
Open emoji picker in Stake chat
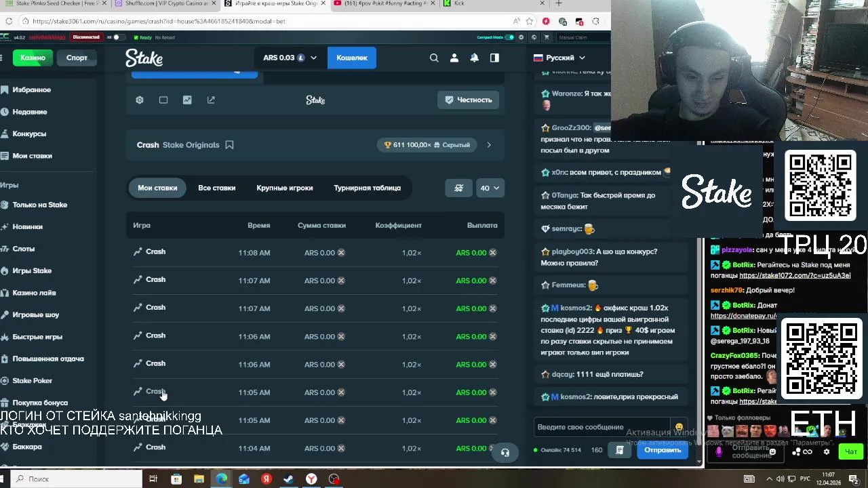pos(679,427)
